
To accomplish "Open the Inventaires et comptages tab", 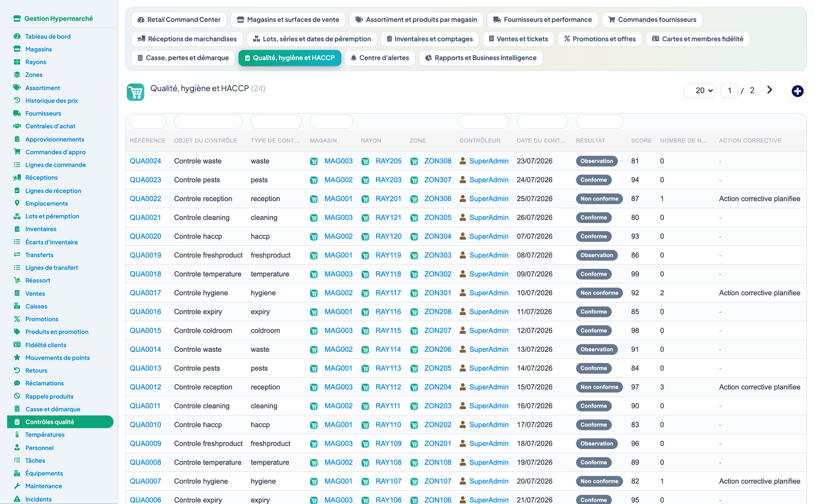I will click(x=430, y=39).
